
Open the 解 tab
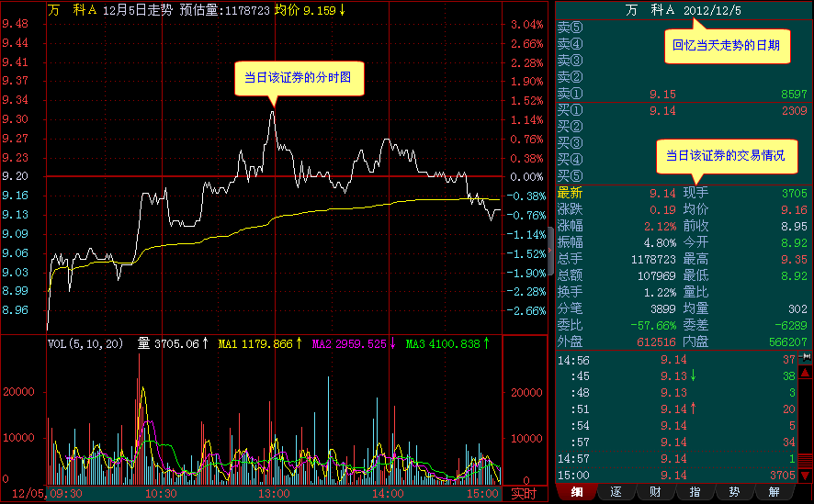point(774,493)
